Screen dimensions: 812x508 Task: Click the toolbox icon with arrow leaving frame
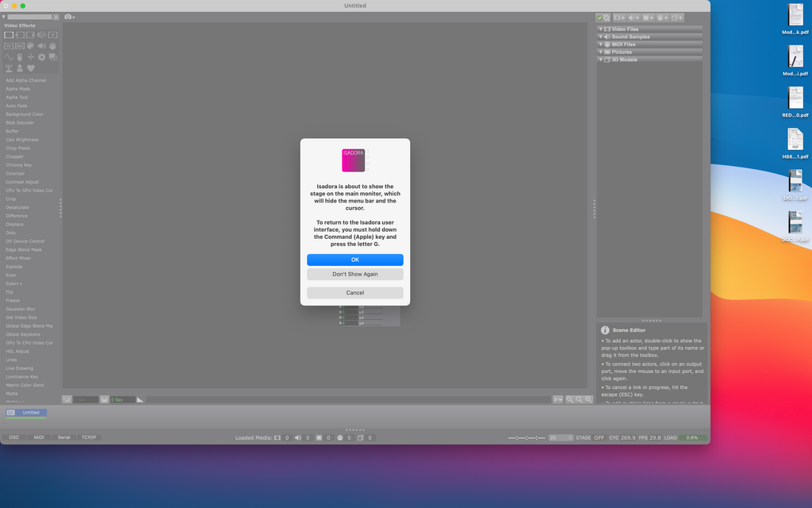[x=31, y=35]
